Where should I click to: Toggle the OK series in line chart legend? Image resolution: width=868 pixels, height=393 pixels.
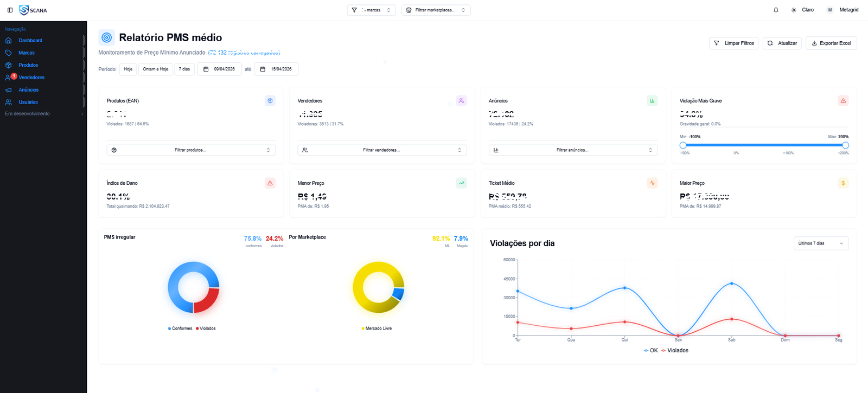[650, 351]
